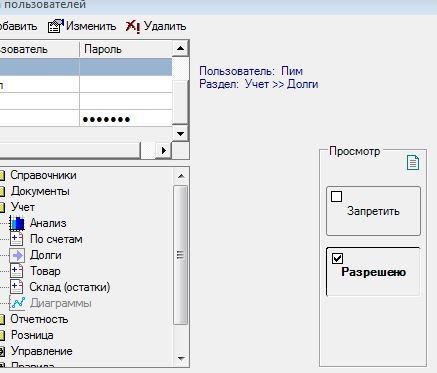Click Изменить toolbar button text

point(91,26)
